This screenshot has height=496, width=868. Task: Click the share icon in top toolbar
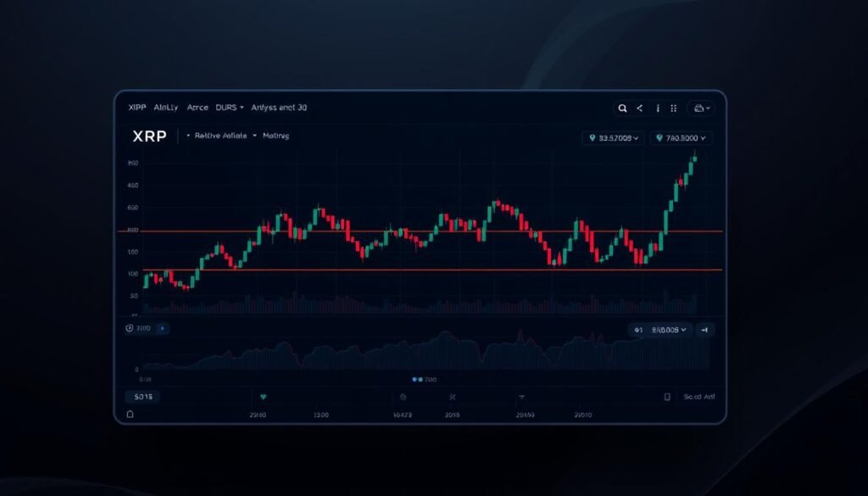click(639, 109)
